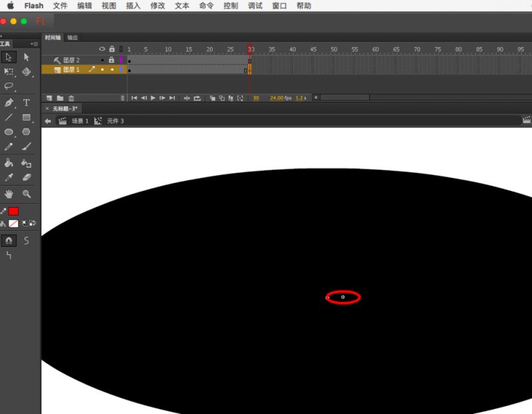Go to the first frame
The width and height of the screenshot is (532, 414).
click(x=134, y=98)
